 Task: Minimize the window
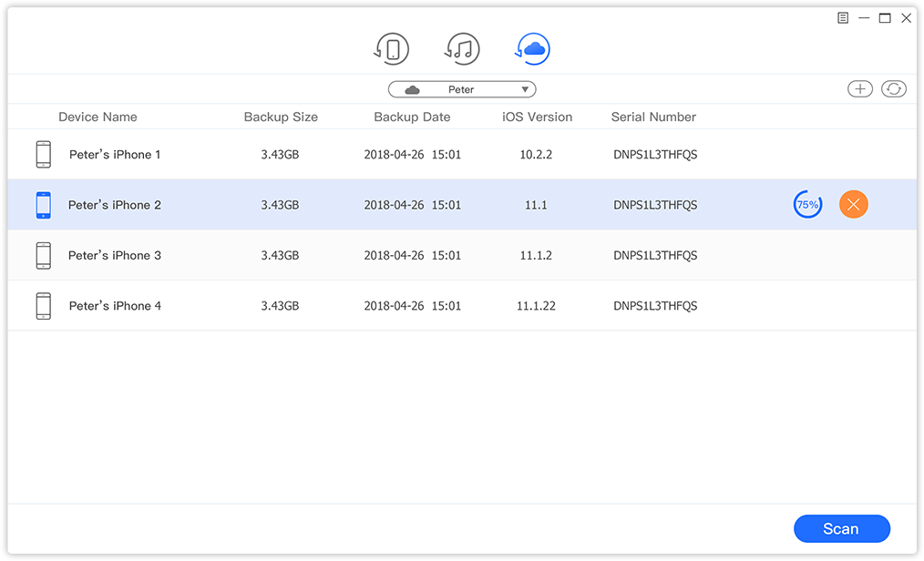(x=864, y=18)
